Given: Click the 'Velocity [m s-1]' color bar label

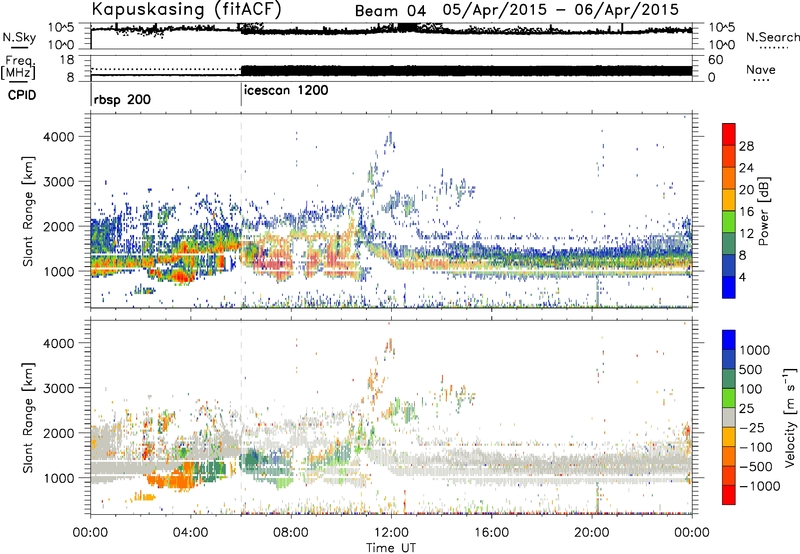Looking at the screenshot, I should 790,417.
